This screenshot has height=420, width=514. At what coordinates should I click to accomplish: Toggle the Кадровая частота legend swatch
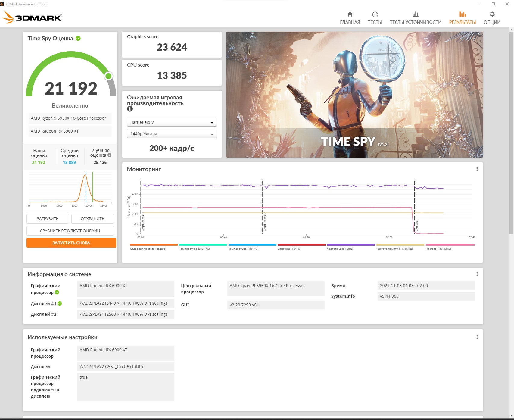(154, 245)
